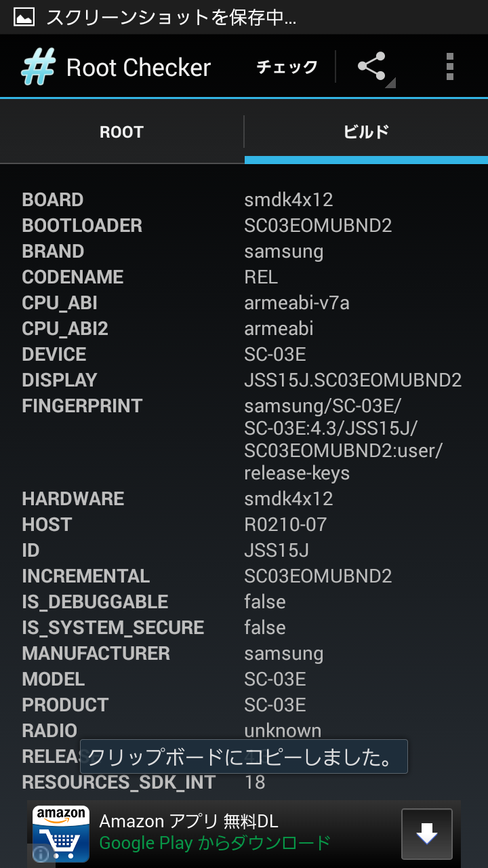Tap the IS_SYSTEM_SECURE false value
The image size is (488, 868).
(x=265, y=628)
